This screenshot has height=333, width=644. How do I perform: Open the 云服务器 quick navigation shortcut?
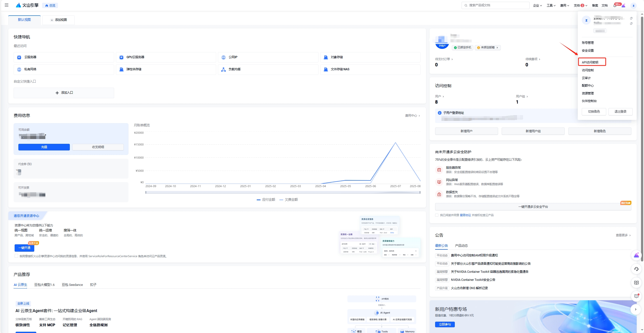click(x=30, y=57)
